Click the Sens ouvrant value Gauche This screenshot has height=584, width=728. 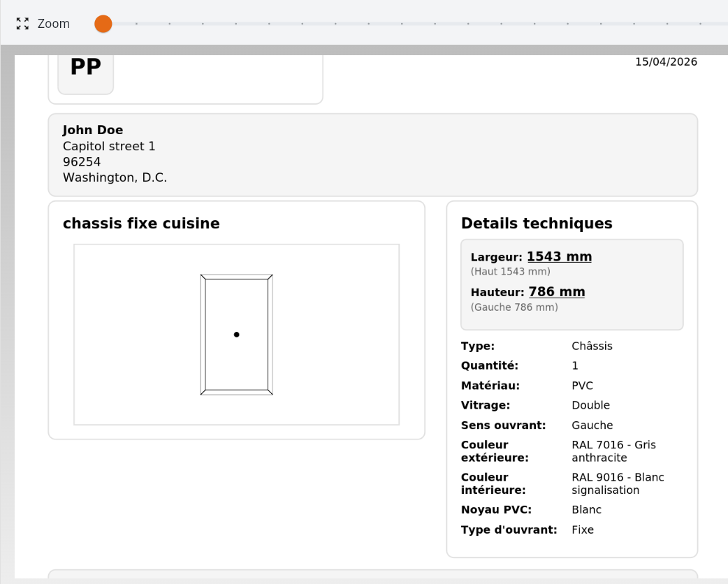tap(592, 425)
